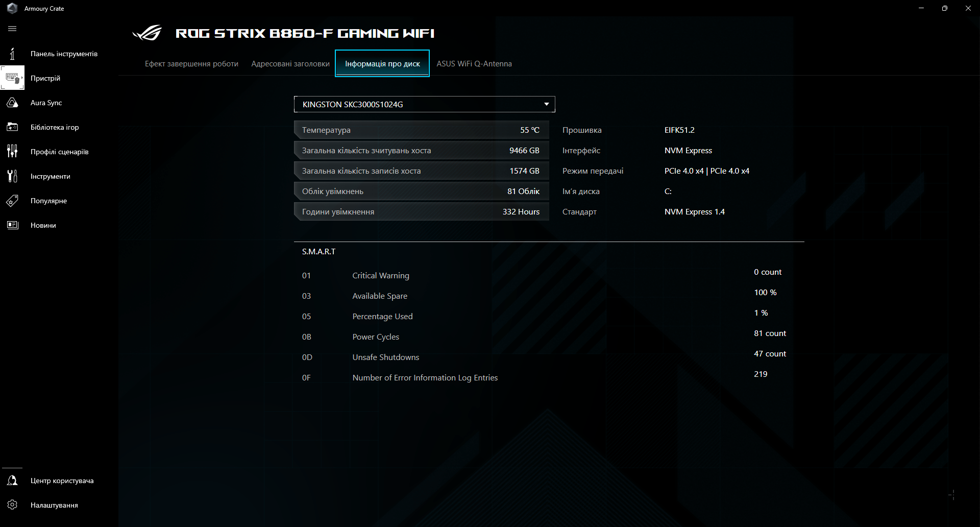
Task: Open the Бібліотека ігор gamepad icon
Action: [13, 127]
